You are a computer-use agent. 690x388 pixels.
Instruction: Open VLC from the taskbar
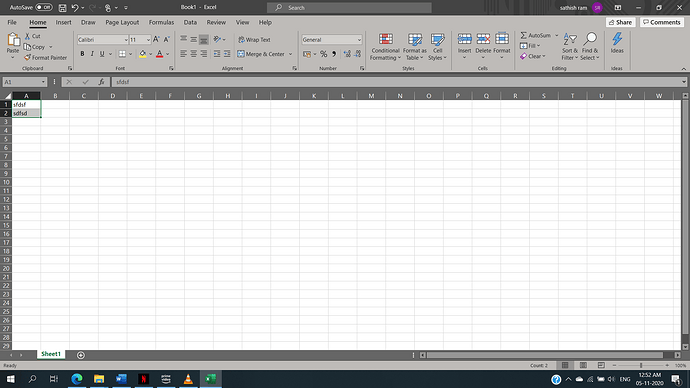pos(188,379)
